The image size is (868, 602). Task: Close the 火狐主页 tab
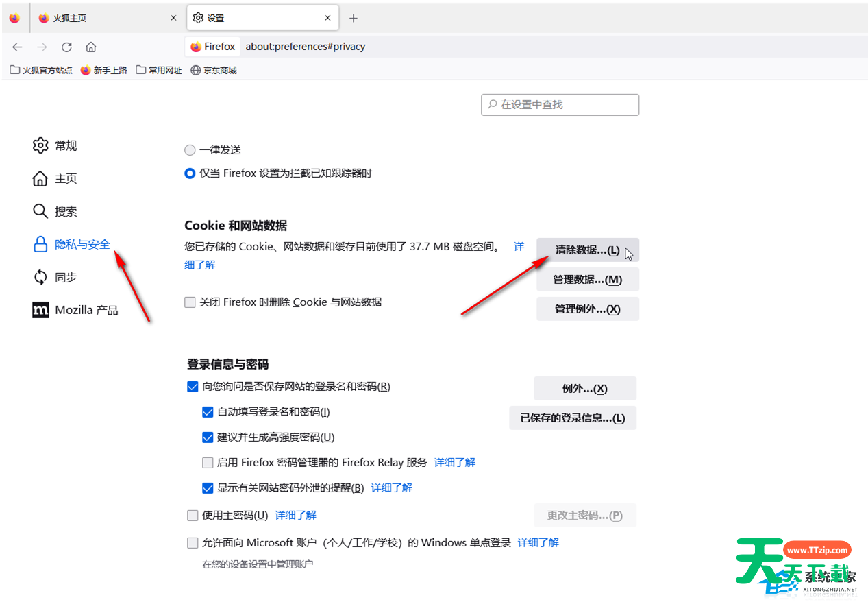point(173,18)
